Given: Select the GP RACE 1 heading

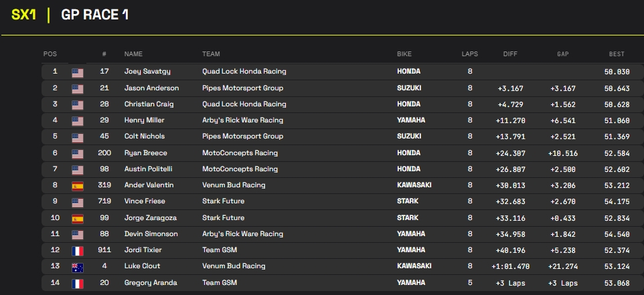Looking at the screenshot, I should point(94,15).
